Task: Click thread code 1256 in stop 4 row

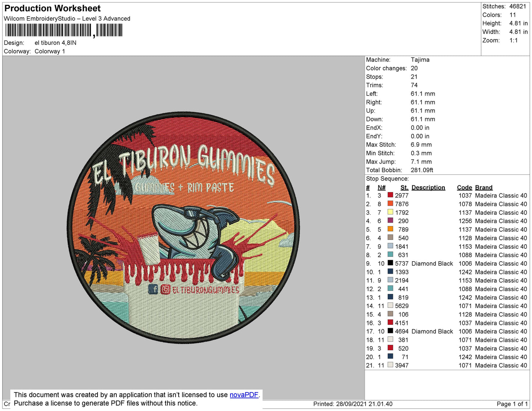Action: pyautogui.click(x=465, y=221)
